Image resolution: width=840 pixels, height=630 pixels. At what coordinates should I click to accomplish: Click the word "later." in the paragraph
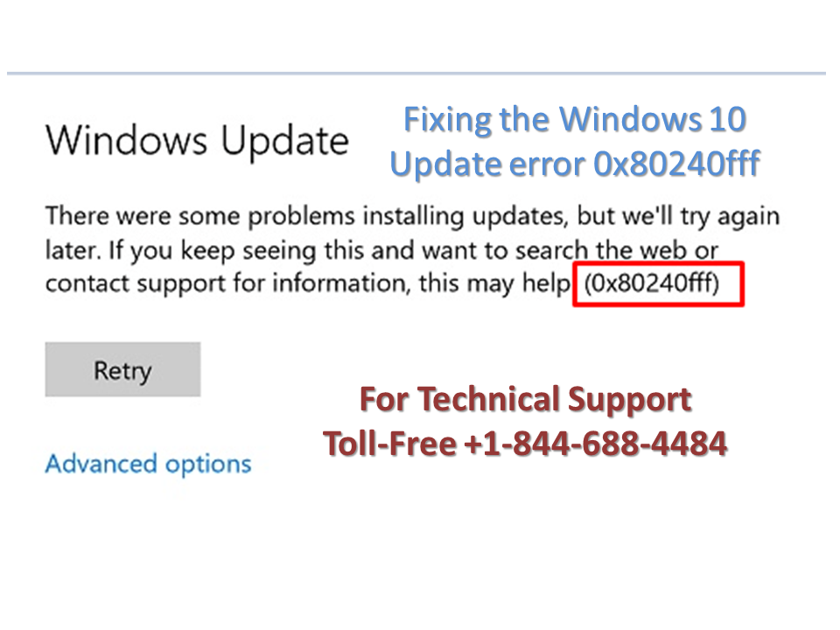73,250
